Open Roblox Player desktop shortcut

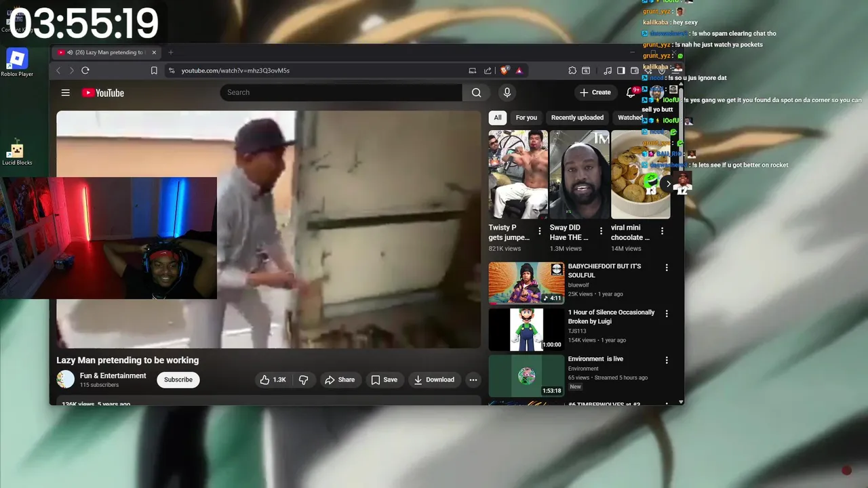pos(17,62)
